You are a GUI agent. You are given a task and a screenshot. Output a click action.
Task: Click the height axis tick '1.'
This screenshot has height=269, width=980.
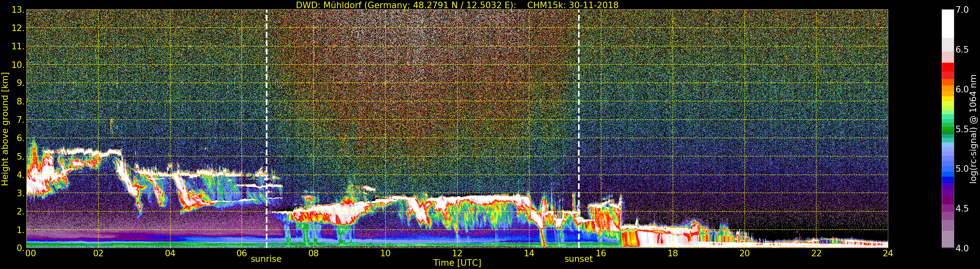(21, 230)
